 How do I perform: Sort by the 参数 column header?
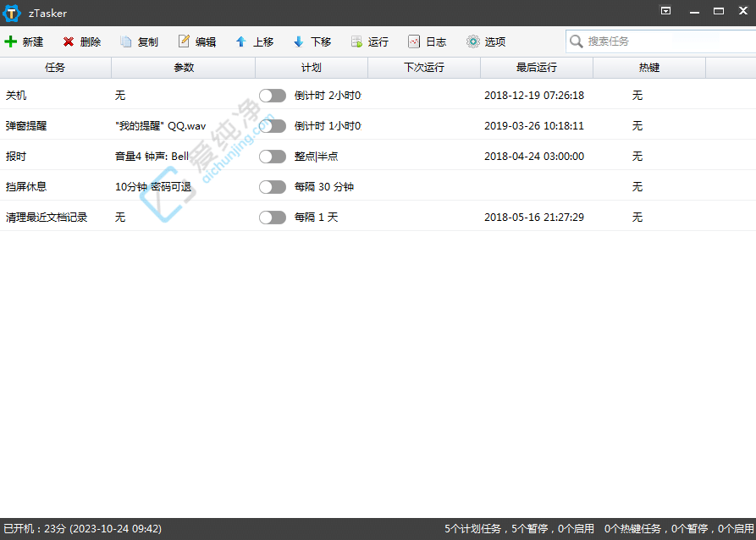point(183,68)
